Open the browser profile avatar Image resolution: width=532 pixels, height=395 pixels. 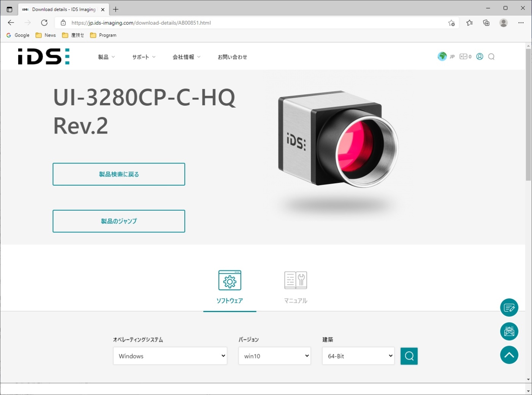pyautogui.click(x=503, y=23)
